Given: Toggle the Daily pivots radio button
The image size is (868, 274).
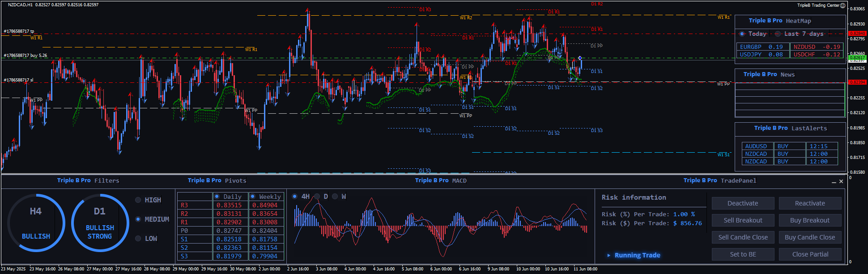Looking at the screenshot, I should pyautogui.click(x=217, y=197).
